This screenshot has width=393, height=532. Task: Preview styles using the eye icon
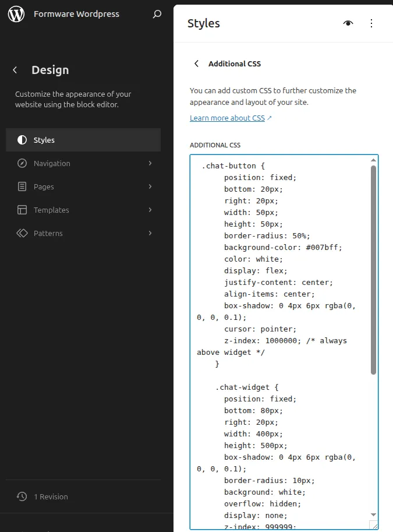click(x=348, y=23)
